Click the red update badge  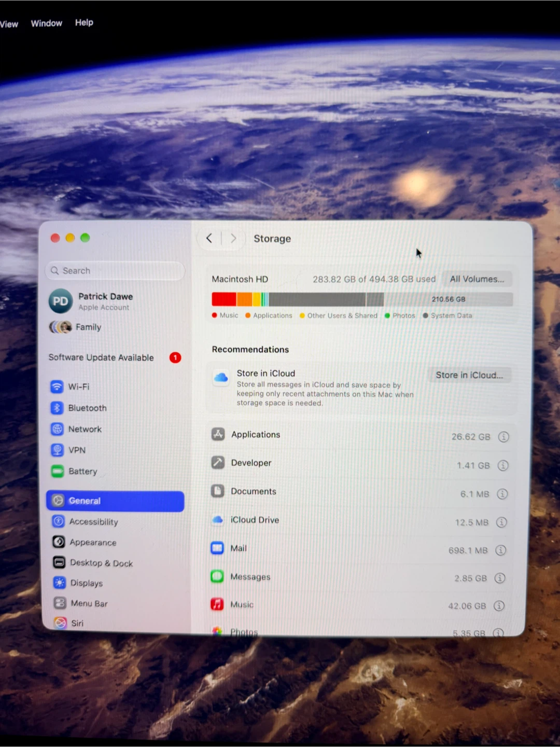[x=175, y=357]
